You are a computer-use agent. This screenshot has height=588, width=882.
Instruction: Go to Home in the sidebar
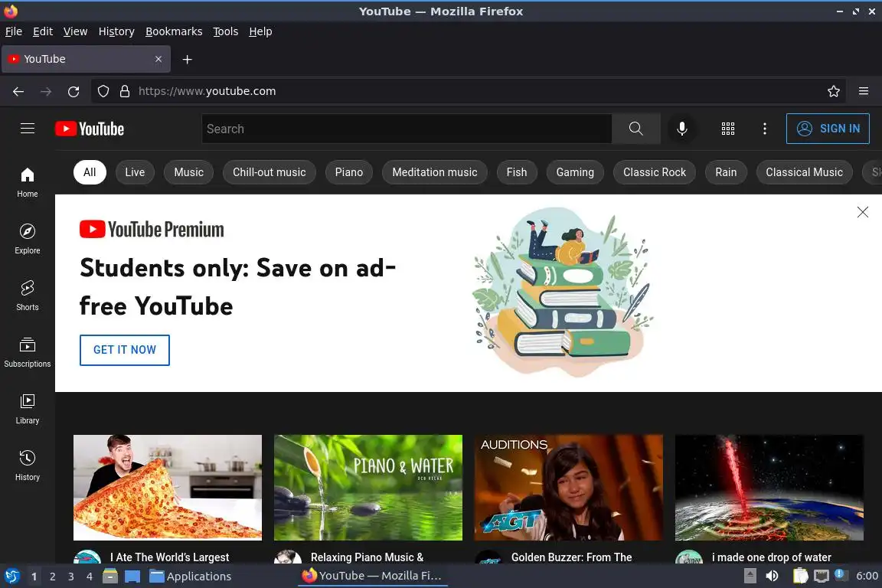click(x=28, y=182)
